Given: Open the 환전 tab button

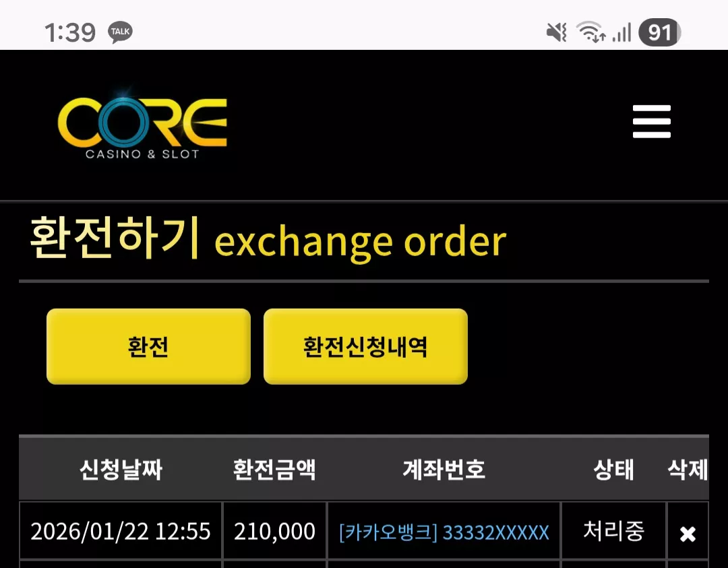Looking at the screenshot, I should (x=148, y=346).
